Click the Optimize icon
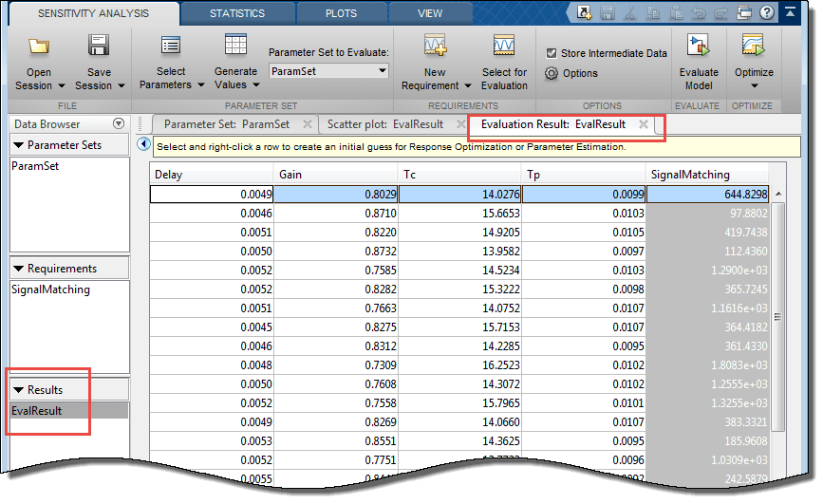Viewport: 823px width, 504px height. pos(753,46)
